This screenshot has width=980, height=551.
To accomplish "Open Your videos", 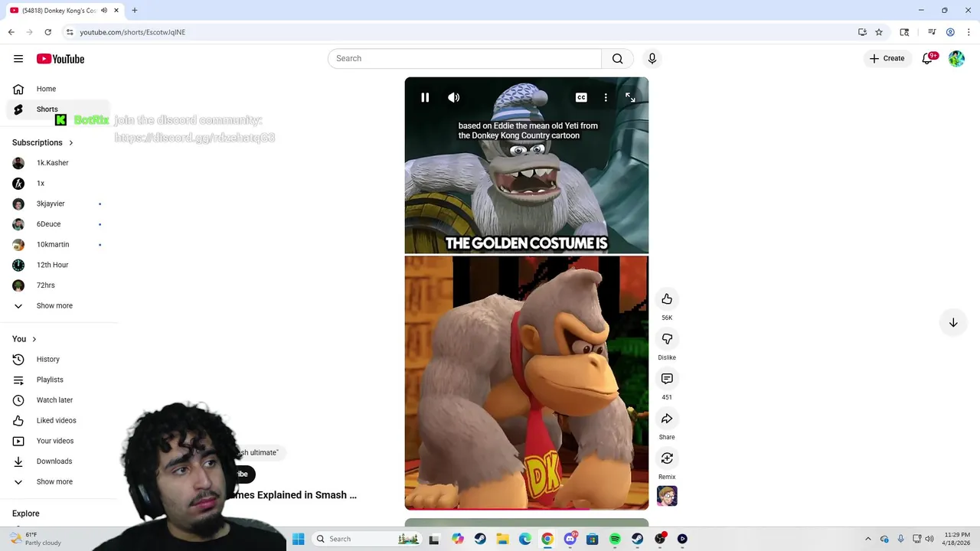I will [x=57, y=441].
